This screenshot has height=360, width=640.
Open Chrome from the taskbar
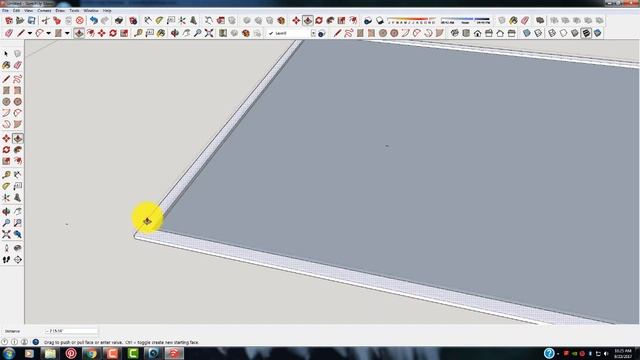91,353
